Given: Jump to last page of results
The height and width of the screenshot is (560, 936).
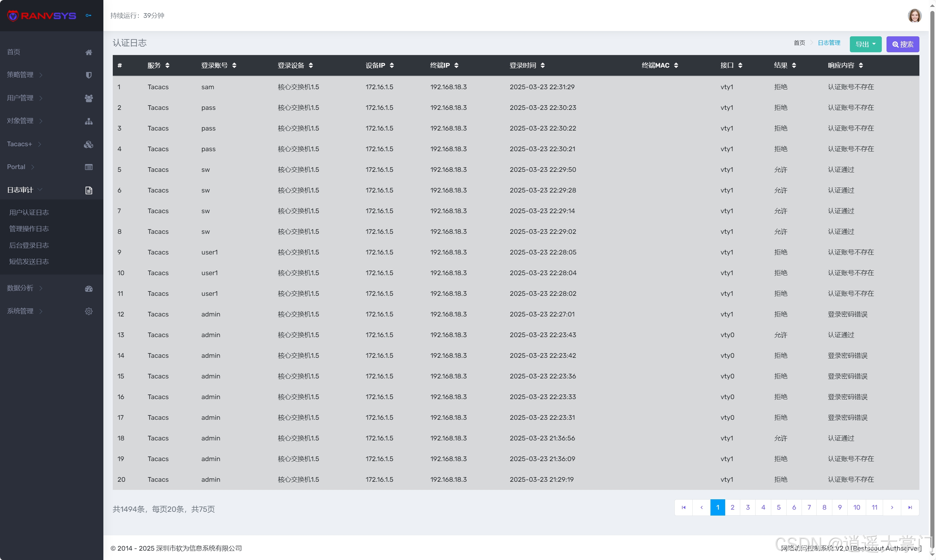Looking at the screenshot, I should coord(910,507).
